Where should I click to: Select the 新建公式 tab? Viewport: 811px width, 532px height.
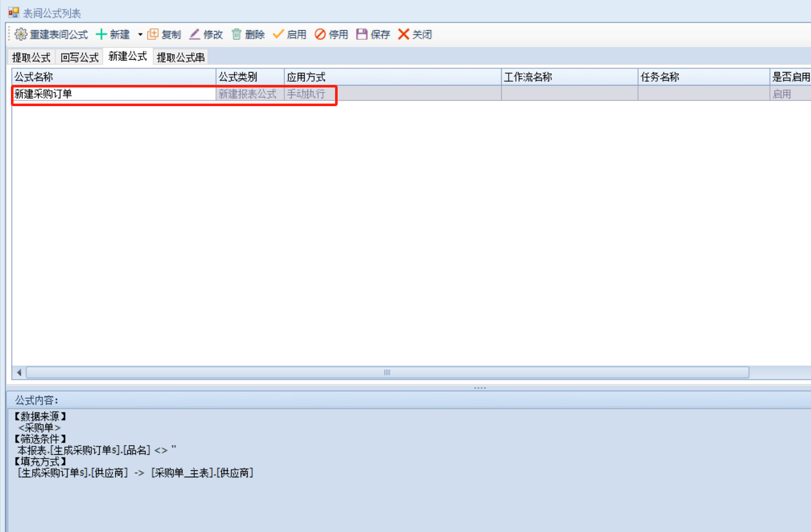click(128, 57)
